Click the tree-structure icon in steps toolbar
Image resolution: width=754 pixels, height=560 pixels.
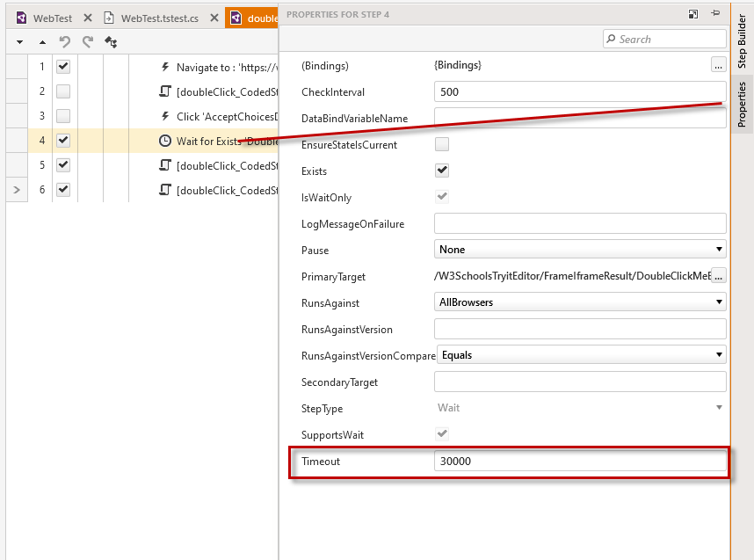[x=111, y=41]
